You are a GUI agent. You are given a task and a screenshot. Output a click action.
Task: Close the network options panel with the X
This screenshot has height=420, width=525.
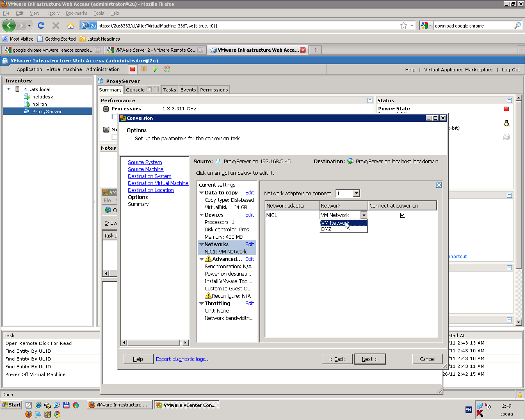(439, 185)
